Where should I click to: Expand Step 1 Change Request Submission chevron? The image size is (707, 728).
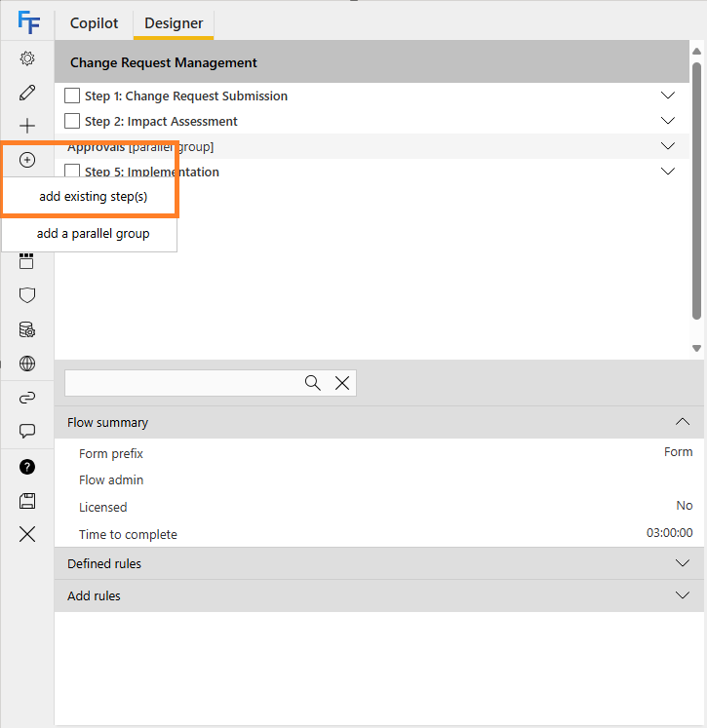click(x=668, y=96)
